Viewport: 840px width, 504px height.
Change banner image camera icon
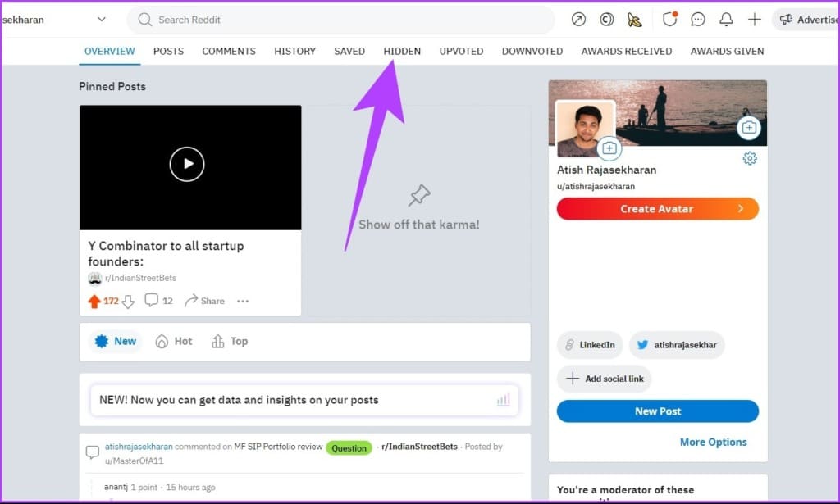tap(749, 128)
